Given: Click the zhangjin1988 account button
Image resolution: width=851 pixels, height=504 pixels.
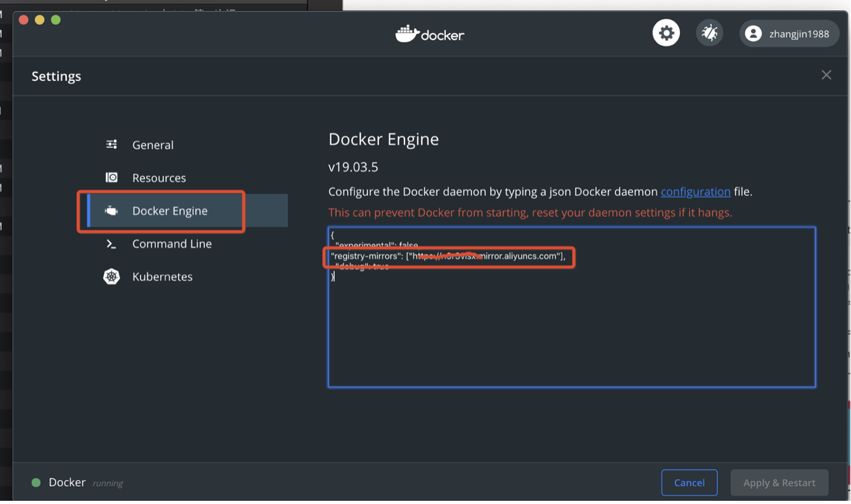Looking at the screenshot, I should tap(789, 34).
